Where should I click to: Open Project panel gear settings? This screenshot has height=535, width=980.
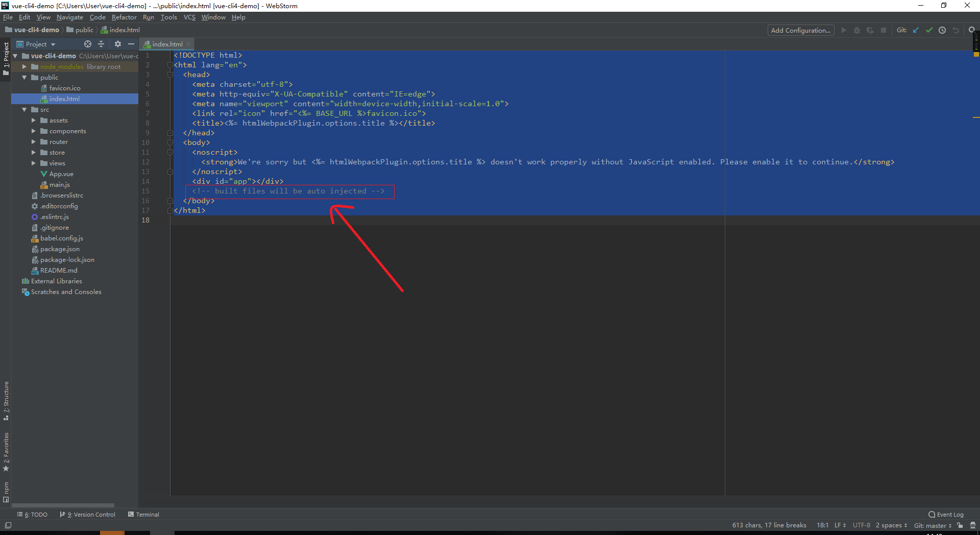pyautogui.click(x=118, y=44)
